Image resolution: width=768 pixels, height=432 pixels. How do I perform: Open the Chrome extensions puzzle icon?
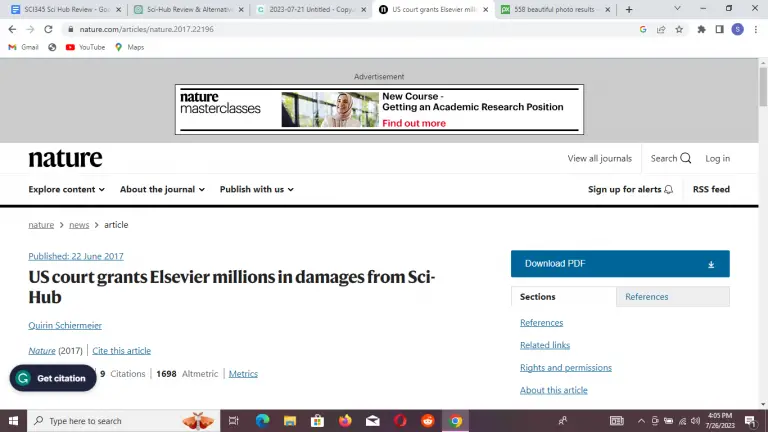(701, 29)
